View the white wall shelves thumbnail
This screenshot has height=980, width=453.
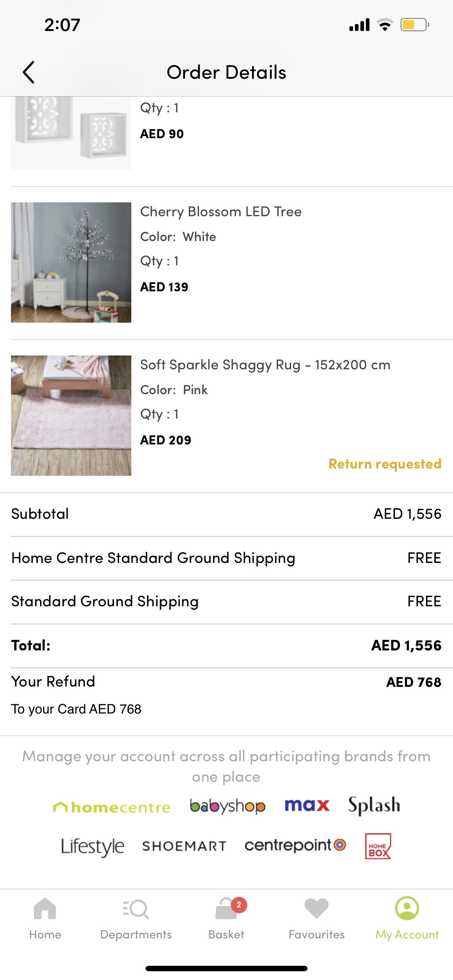71,131
